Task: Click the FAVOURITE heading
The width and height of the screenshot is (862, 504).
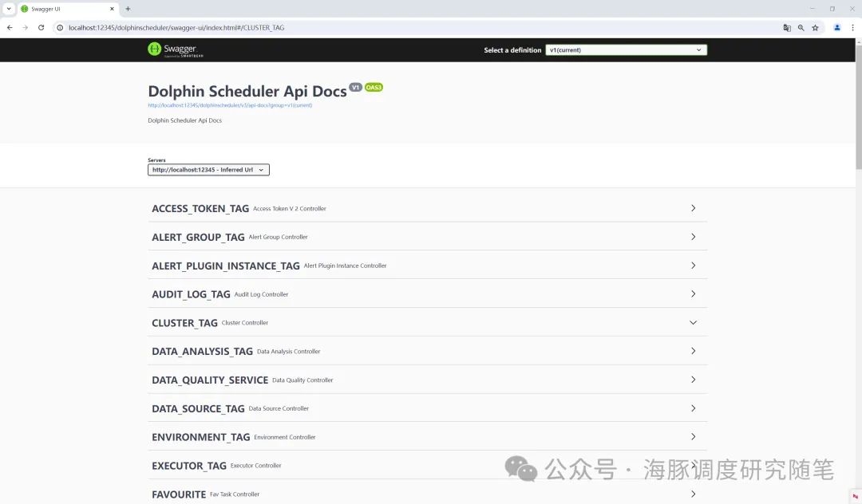Action: (x=179, y=494)
